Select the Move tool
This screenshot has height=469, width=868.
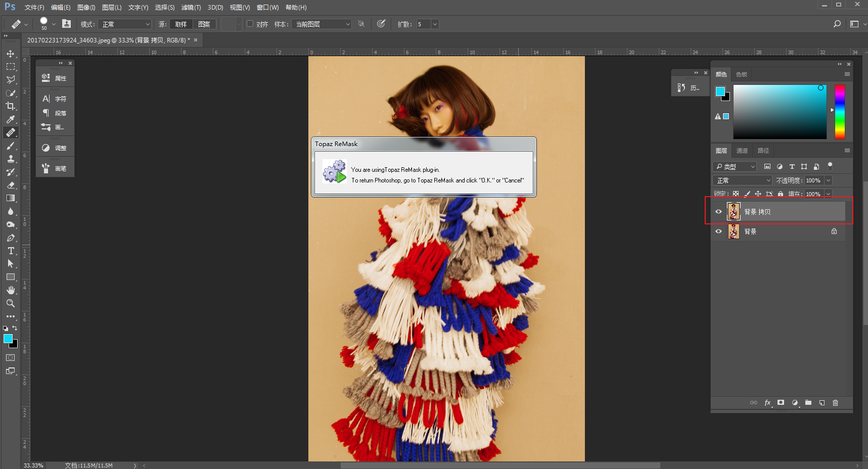click(x=10, y=54)
